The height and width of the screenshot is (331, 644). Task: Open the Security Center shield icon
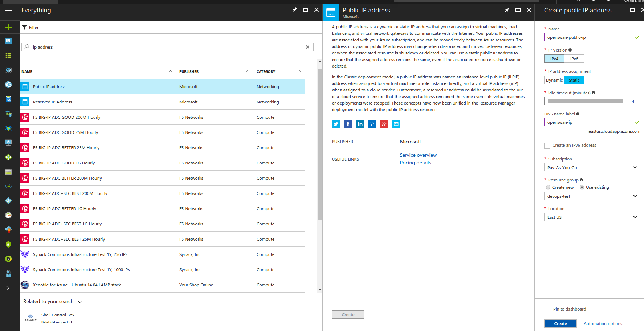click(x=8, y=244)
